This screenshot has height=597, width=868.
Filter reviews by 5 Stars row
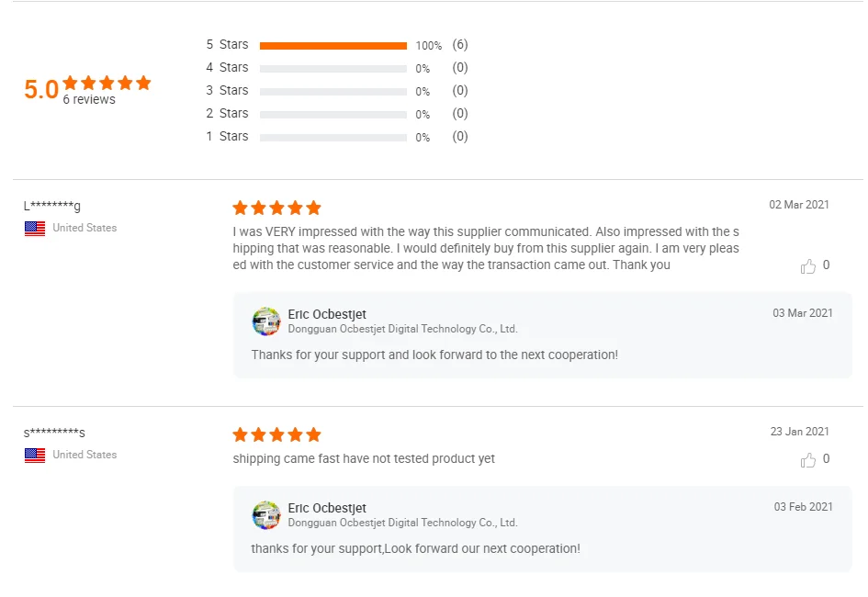[227, 45]
